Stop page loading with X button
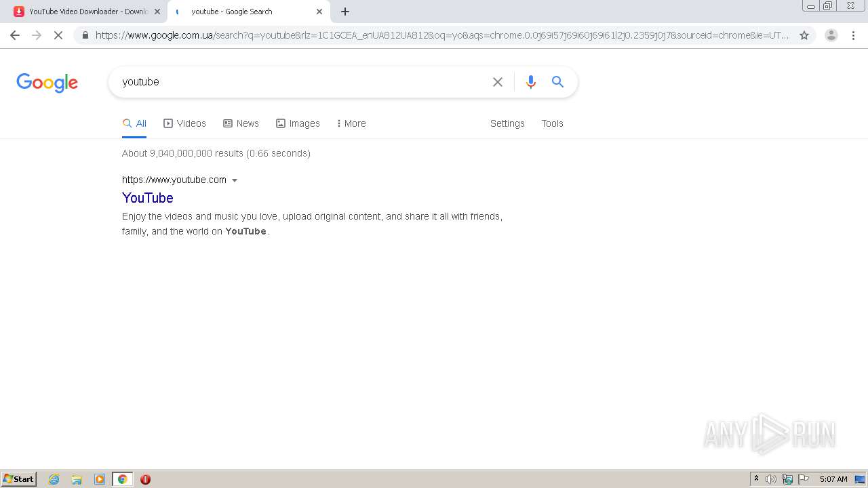 coord(58,35)
